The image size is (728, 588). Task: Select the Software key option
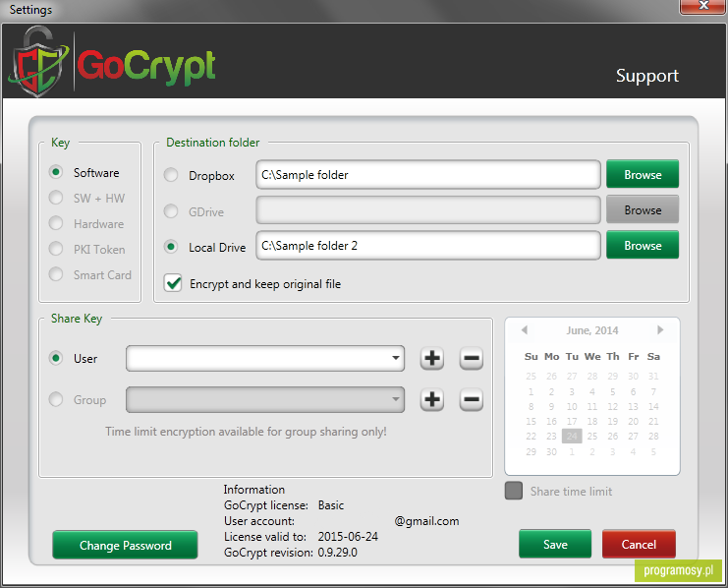click(x=56, y=172)
